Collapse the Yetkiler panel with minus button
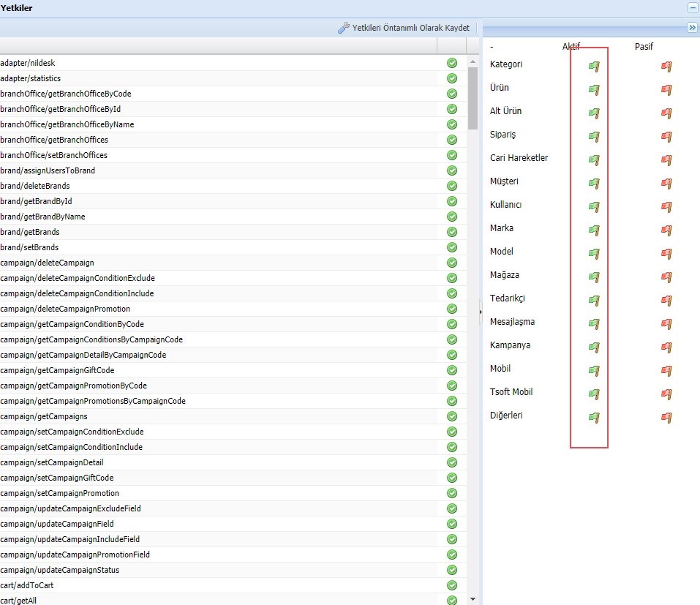The image size is (700, 605). pos(693,8)
